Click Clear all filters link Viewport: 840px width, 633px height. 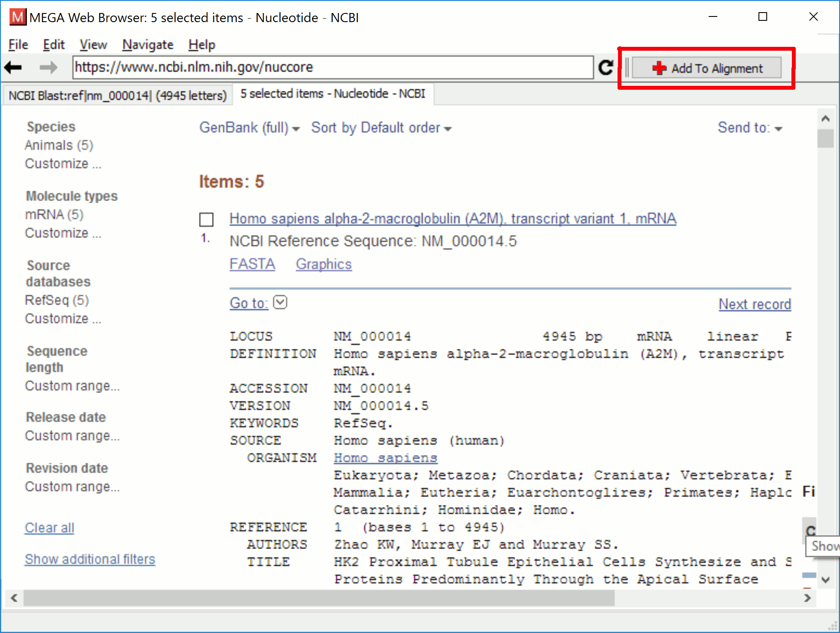pos(49,528)
